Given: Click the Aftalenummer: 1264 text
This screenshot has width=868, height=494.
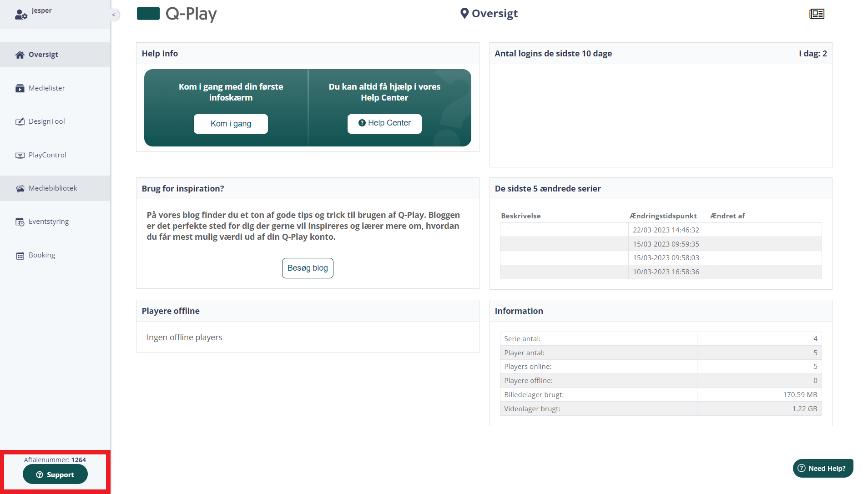Looking at the screenshot, I should [55, 460].
